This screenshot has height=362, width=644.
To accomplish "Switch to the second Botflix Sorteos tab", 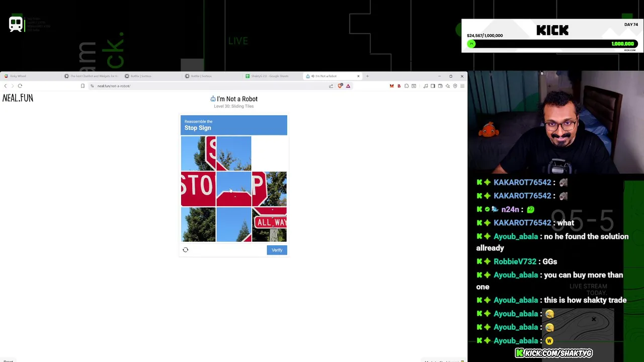I will [211, 76].
